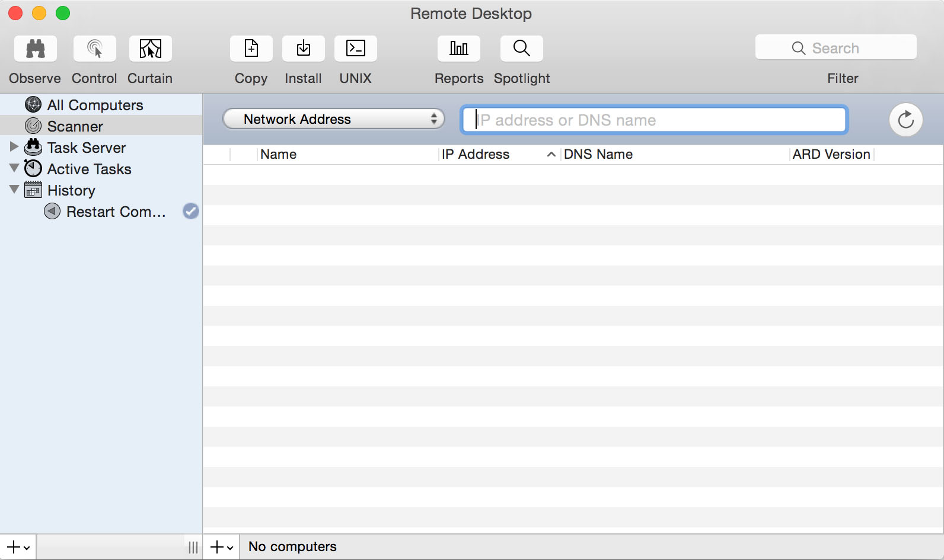Open the Reports chart icon
944x560 pixels.
(x=458, y=49)
